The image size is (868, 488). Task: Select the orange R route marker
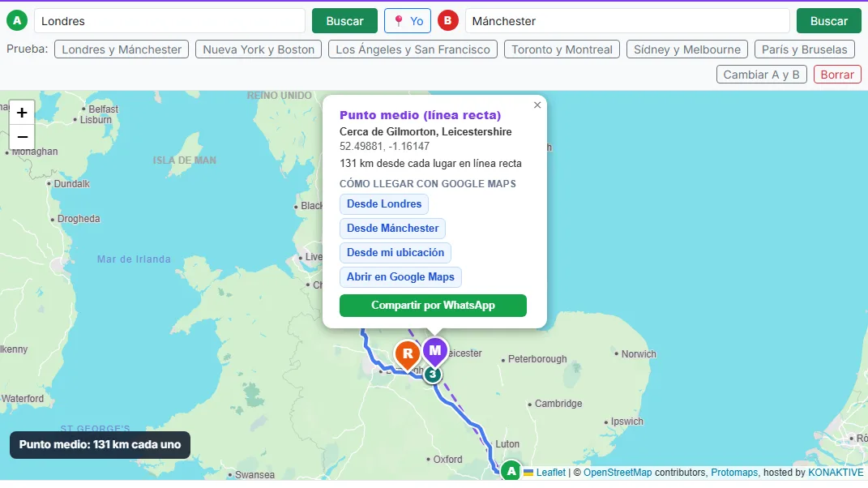pyautogui.click(x=408, y=354)
